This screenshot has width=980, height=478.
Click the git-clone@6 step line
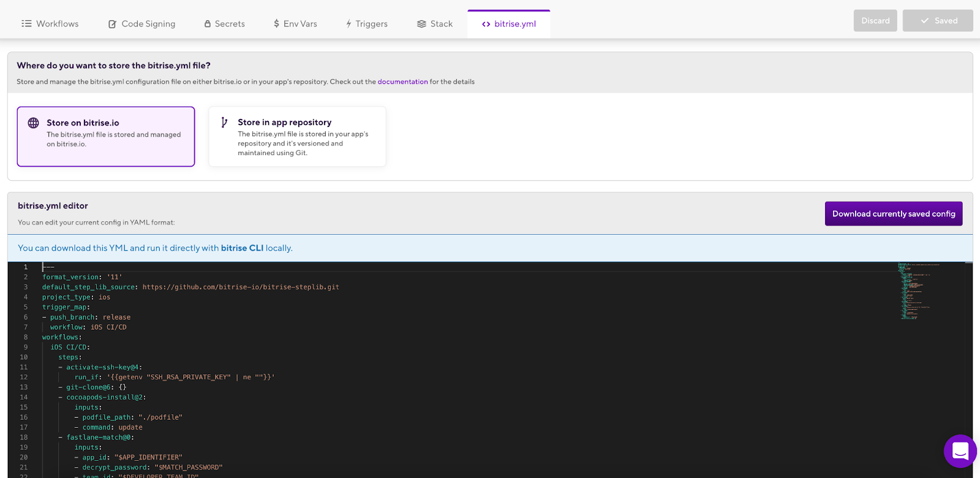(92, 387)
